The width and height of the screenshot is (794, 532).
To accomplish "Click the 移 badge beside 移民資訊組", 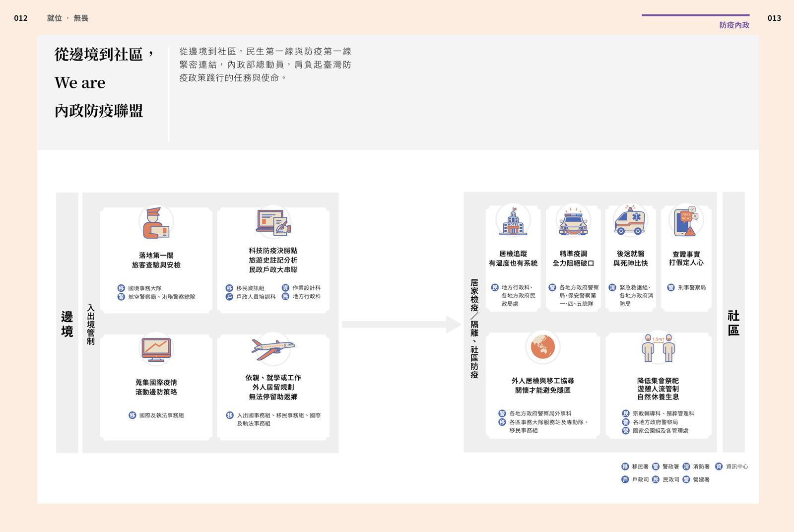I will click(229, 288).
